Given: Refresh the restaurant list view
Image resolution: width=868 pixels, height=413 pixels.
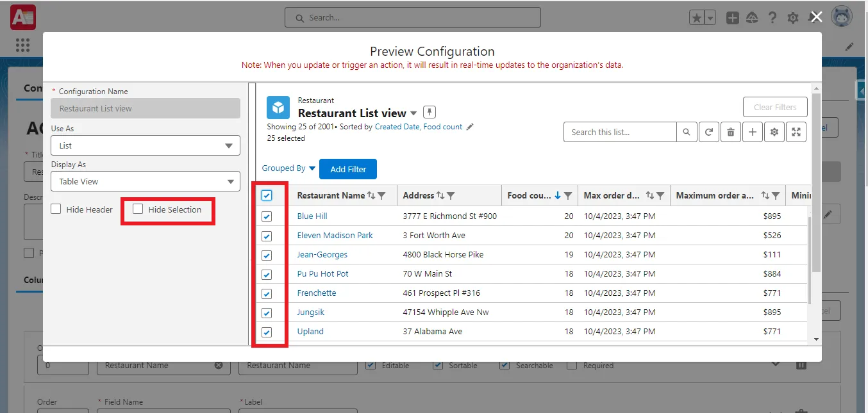Looking at the screenshot, I should [x=709, y=132].
